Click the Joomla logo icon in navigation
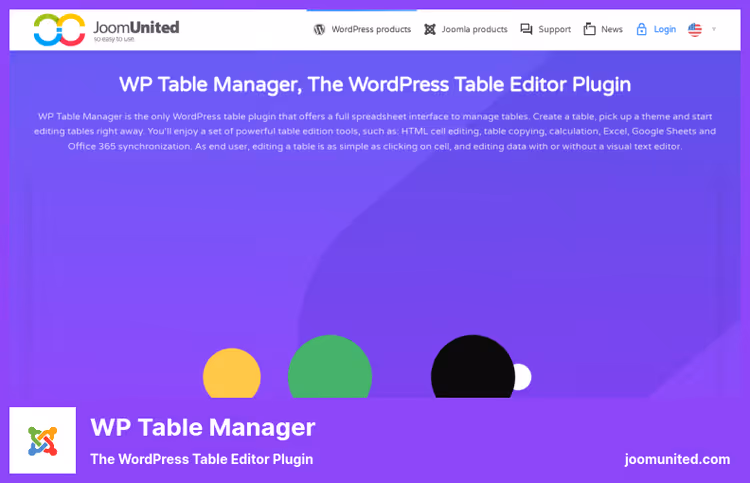750x483 pixels. click(430, 30)
